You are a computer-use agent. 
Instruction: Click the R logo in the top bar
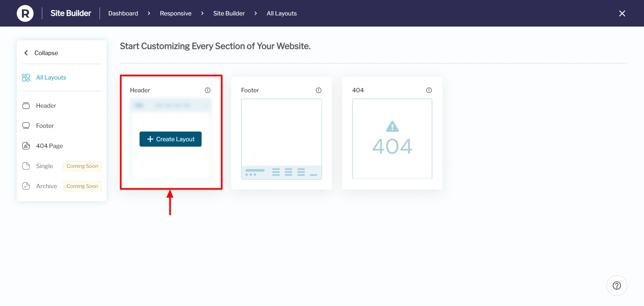(25, 13)
